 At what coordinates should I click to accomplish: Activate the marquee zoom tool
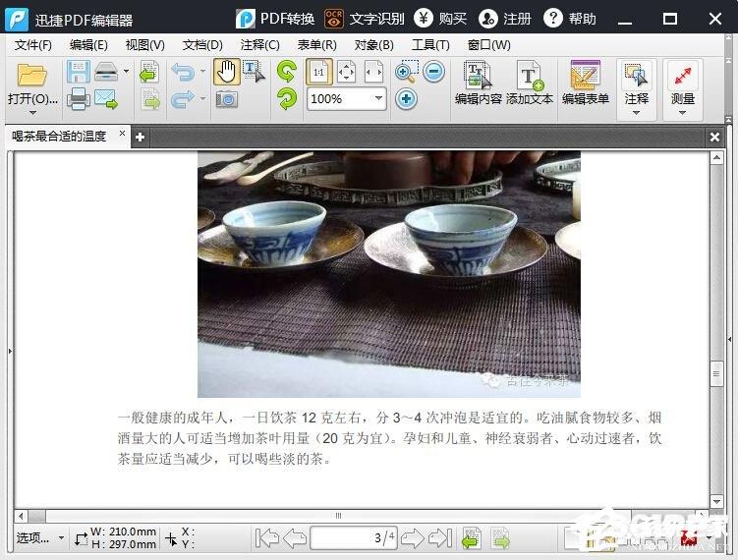tap(406, 72)
